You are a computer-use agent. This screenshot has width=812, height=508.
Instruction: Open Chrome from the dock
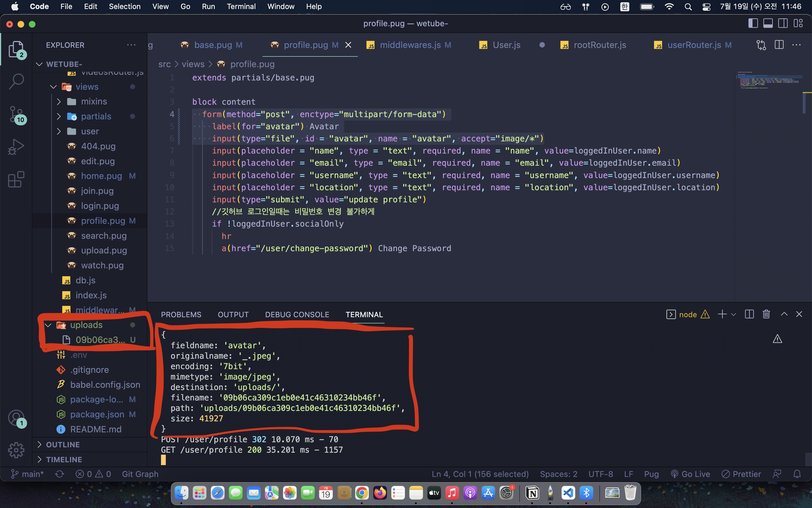(x=362, y=493)
